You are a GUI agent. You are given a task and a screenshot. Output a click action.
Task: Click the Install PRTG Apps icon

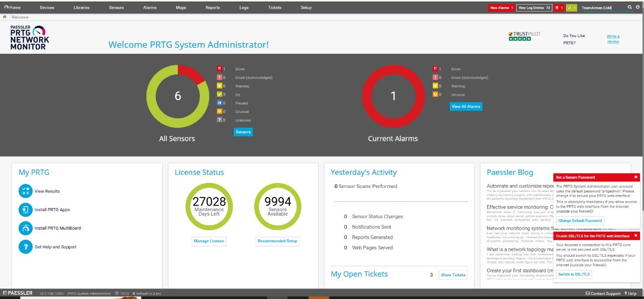click(25, 210)
